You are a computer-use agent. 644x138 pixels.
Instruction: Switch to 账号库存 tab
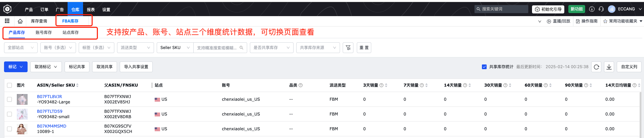pyautogui.click(x=44, y=33)
